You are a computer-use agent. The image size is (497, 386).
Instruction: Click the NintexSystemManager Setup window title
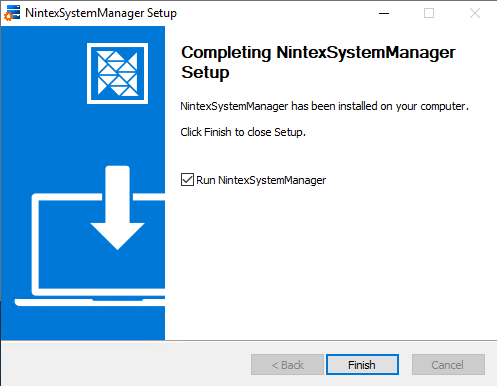coord(101,13)
